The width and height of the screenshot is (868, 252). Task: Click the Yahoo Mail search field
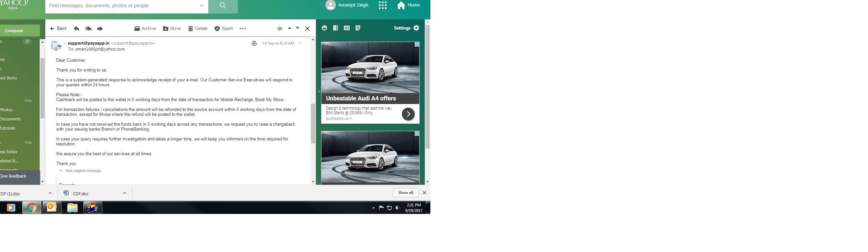click(x=121, y=6)
